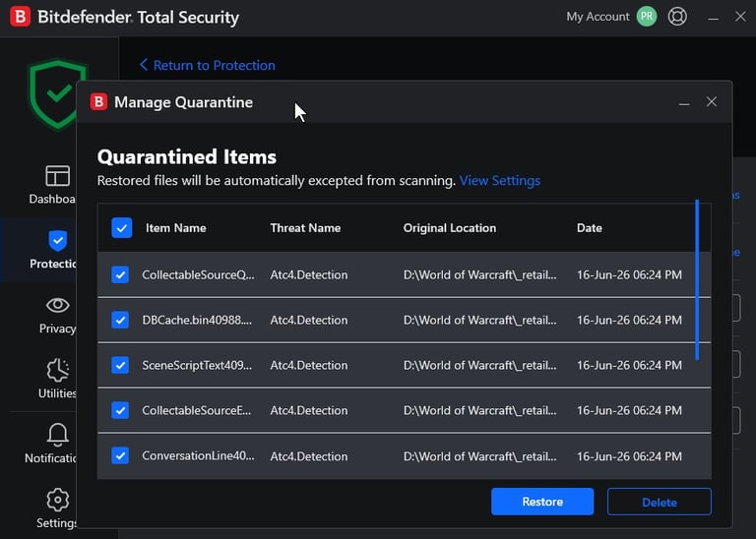Select the Protection shield sidebar icon
756x539 pixels.
click(57, 240)
